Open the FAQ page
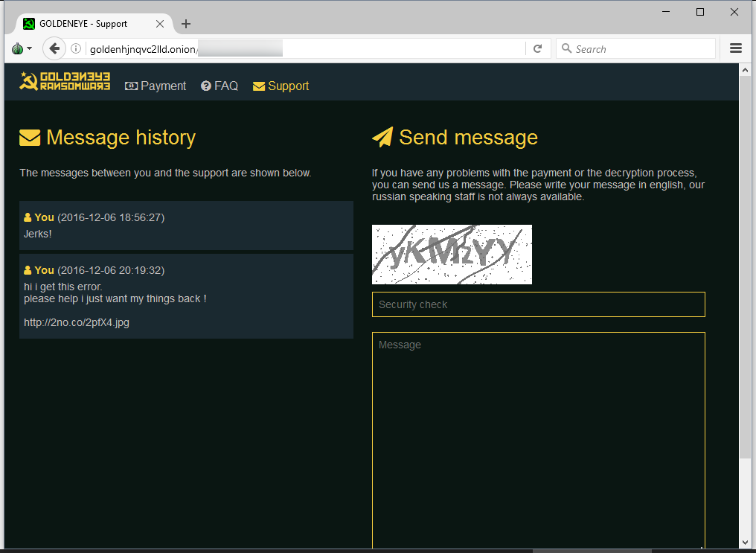 pyautogui.click(x=220, y=86)
